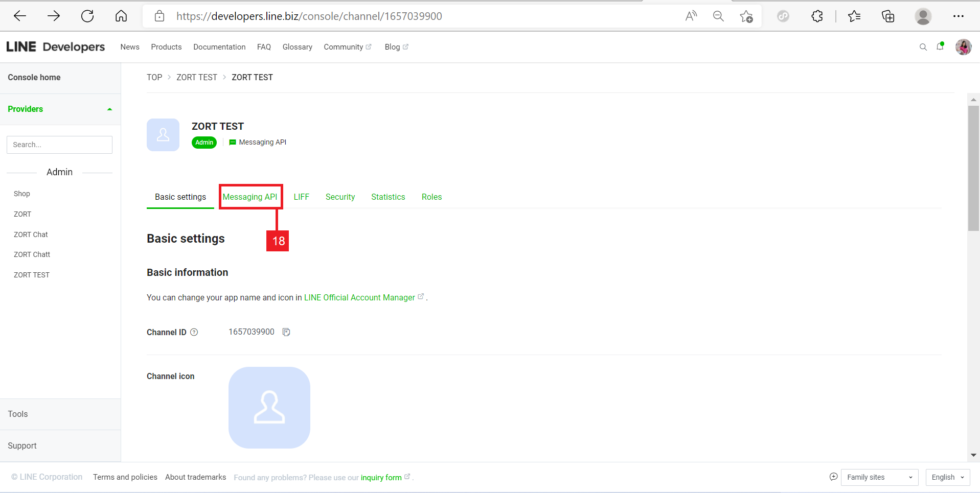The height and width of the screenshot is (493, 980).
Task: Click the zoom out magnifier icon in address bar
Action: tap(718, 16)
